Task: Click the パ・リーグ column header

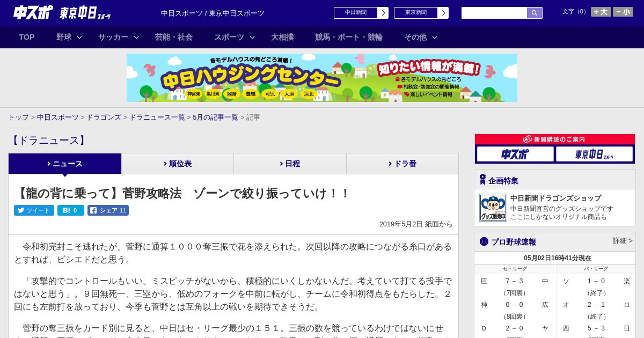Action: point(596,269)
